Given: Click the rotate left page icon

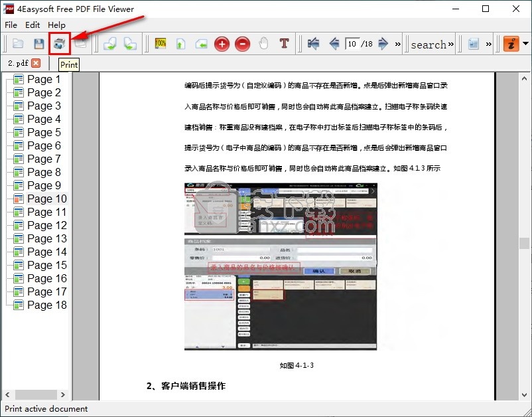Looking at the screenshot, I should click(x=110, y=44).
